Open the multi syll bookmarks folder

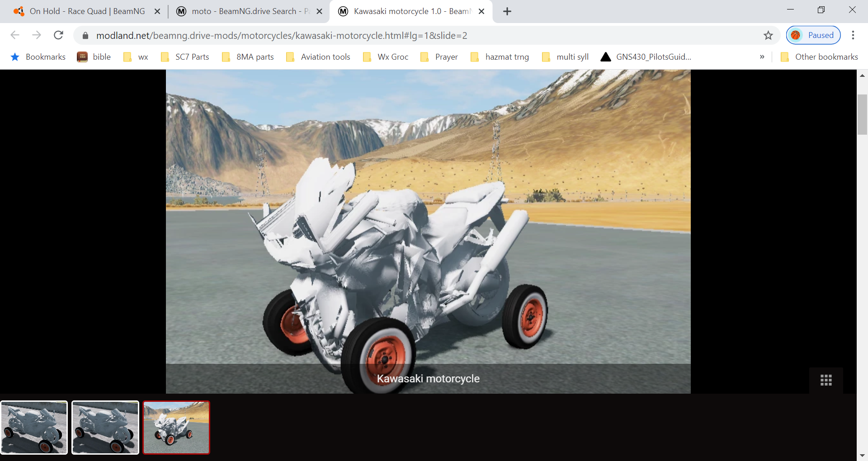(565, 57)
